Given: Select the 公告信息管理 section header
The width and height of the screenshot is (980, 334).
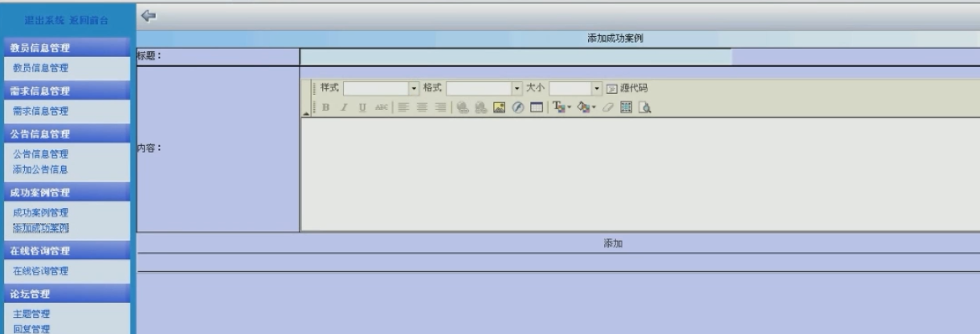Looking at the screenshot, I should [66, 133].
